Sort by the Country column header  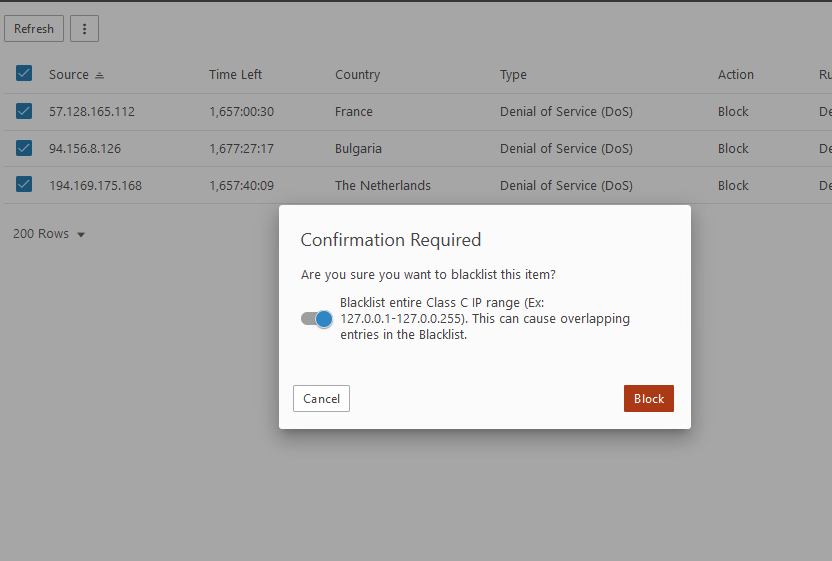(x=357, y=75)
